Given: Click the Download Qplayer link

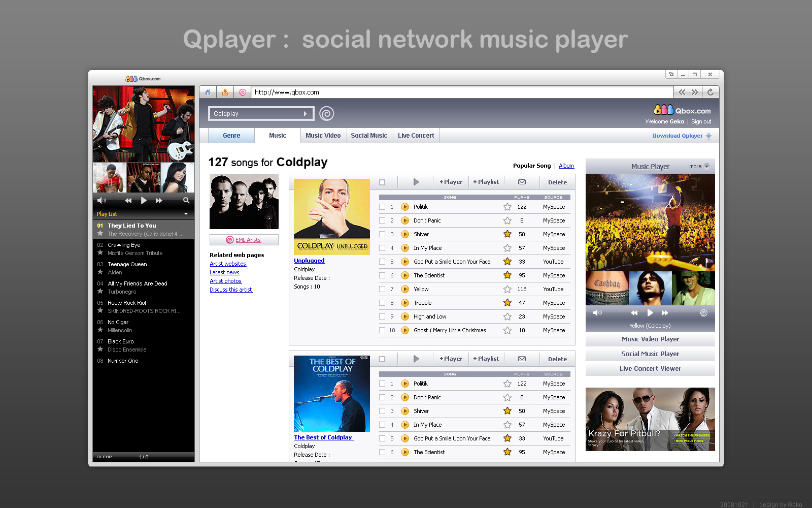Looking at the screenshot, I should point(682,136).
